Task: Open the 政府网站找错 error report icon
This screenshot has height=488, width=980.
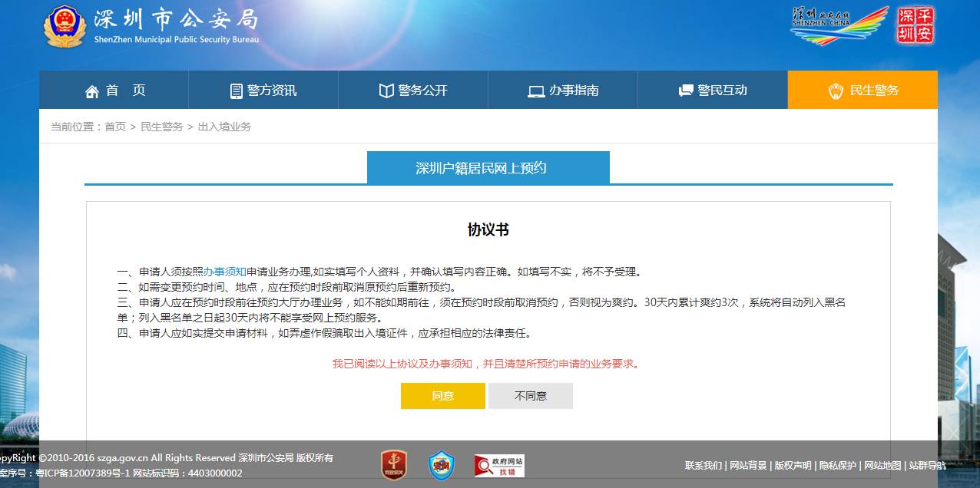Action: pos(499,465)
